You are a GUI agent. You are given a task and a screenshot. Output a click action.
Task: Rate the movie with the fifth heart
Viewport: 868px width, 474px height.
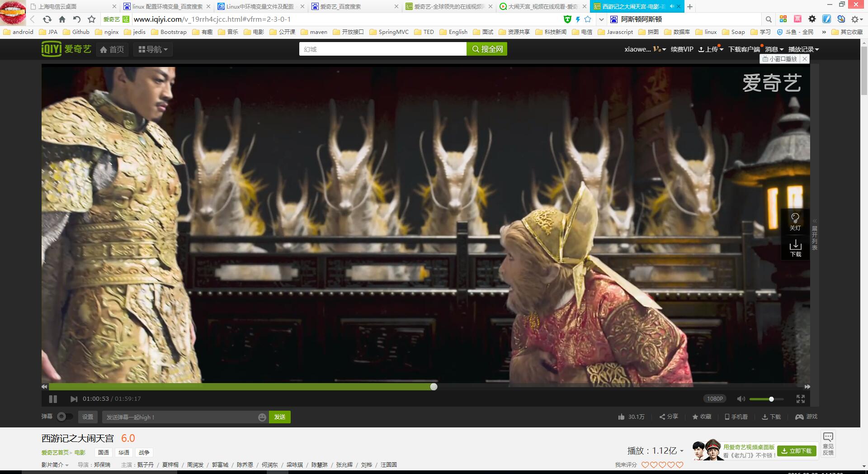click(x=679, y=465)
